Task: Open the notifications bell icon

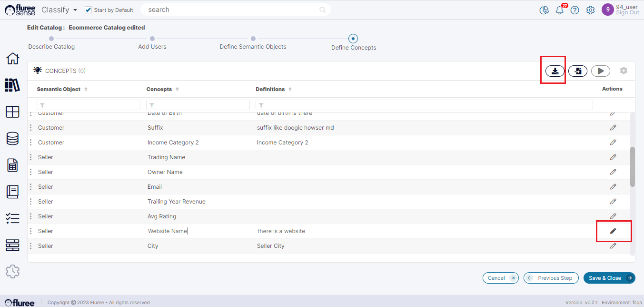Action: pyautogui.click(x=559, y=10)
